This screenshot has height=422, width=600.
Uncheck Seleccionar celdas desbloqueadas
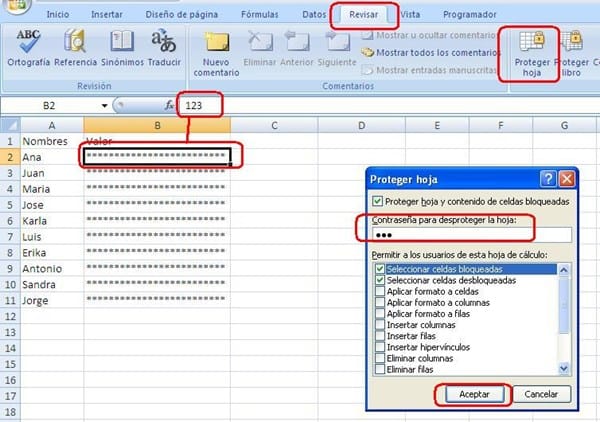(380, 280)
